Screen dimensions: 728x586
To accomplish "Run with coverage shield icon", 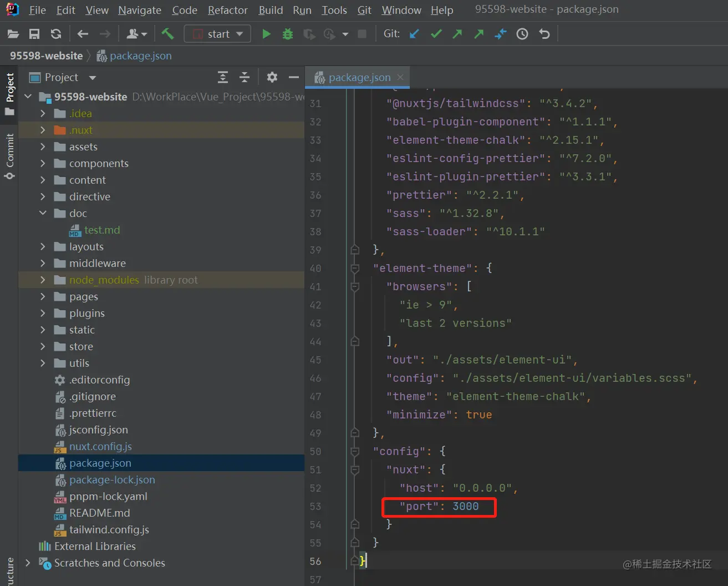I will [309, 34].
